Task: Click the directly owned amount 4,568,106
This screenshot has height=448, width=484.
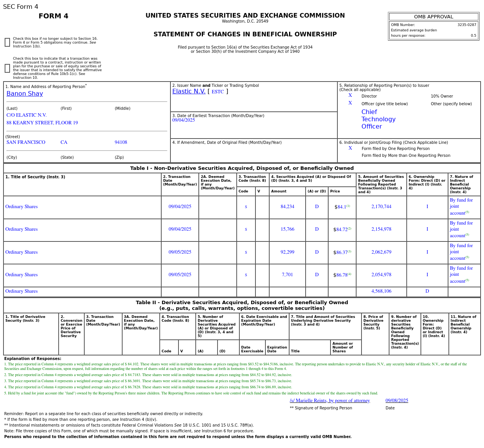Action: 381,291
